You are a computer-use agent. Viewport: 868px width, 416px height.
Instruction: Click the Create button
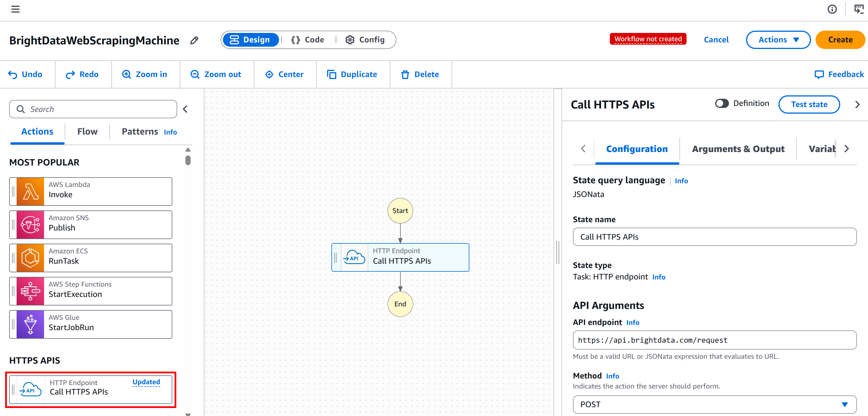pyautogui.click(x=840, y=40)
